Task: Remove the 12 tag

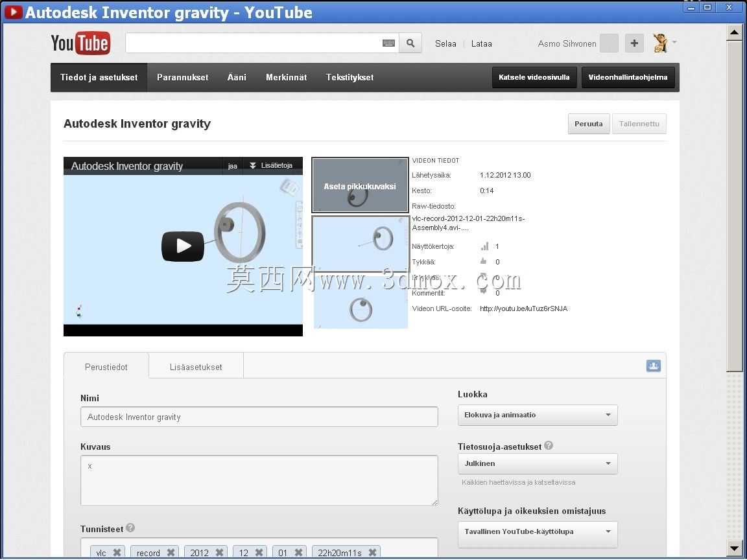Action: tap(259, 552)
